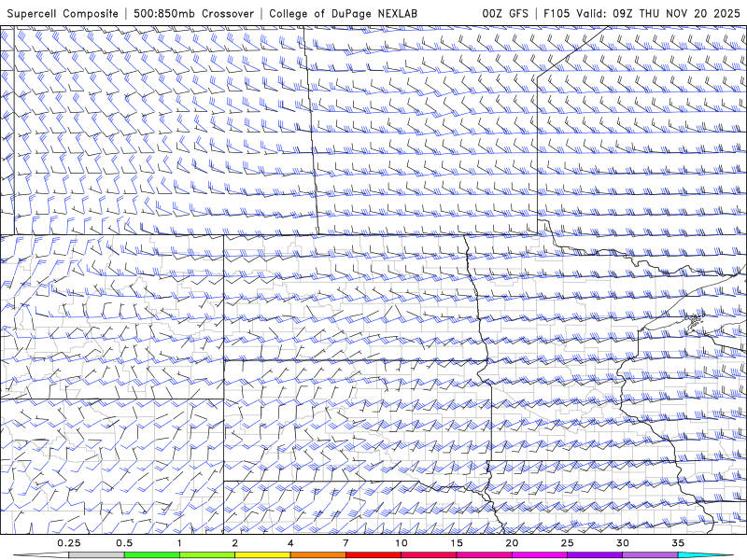
Task: Click the legend value 1
Action: (x=179, y=543)
